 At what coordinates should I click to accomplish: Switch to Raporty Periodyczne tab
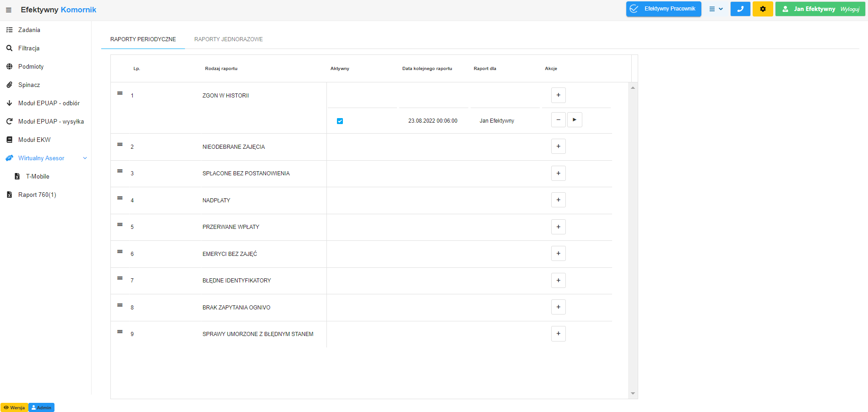(143, 39)
